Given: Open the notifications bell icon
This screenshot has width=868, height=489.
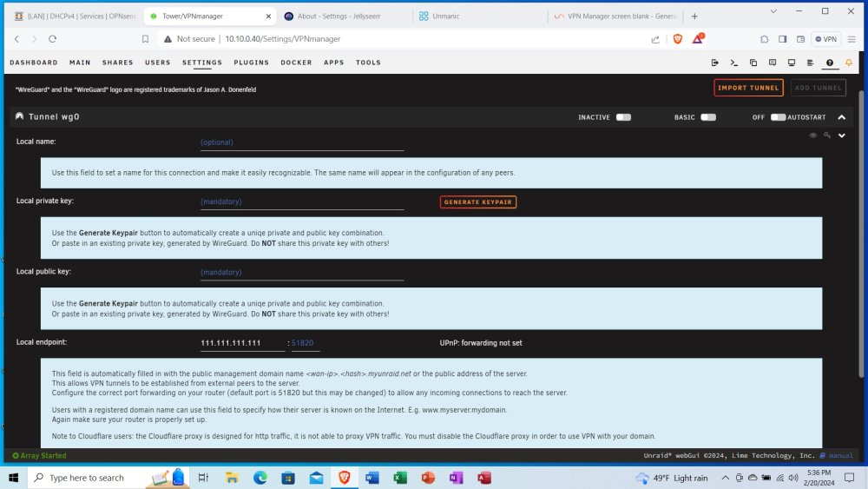Looking at the screenshot, I should tap(849, 63).
